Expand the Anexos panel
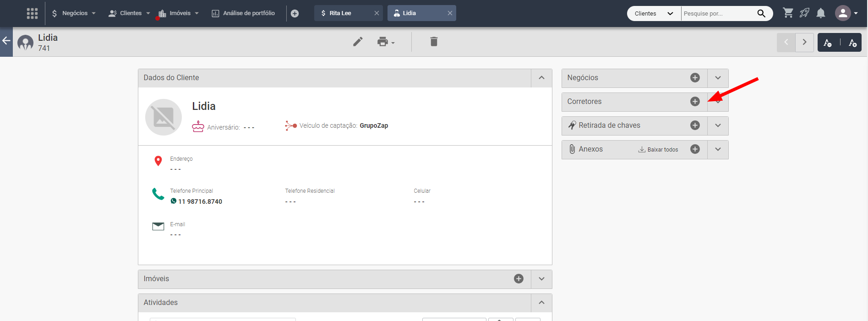Screen dimensions: 868x321 pos(718,149)
